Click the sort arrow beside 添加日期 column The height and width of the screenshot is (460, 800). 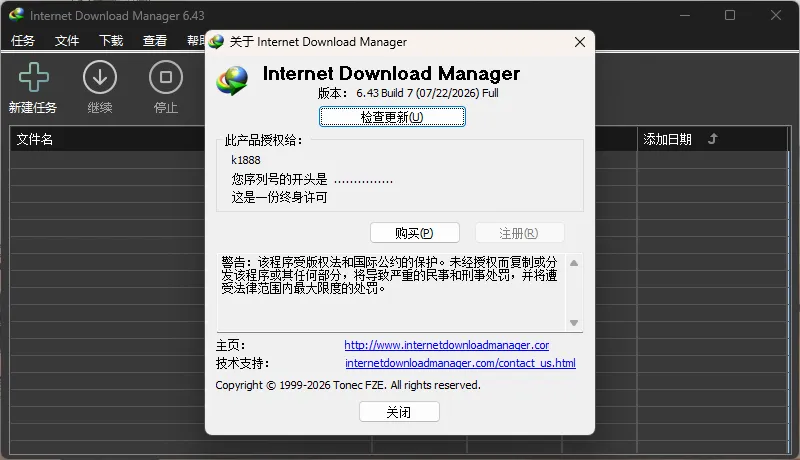click(x=713, y=139)
